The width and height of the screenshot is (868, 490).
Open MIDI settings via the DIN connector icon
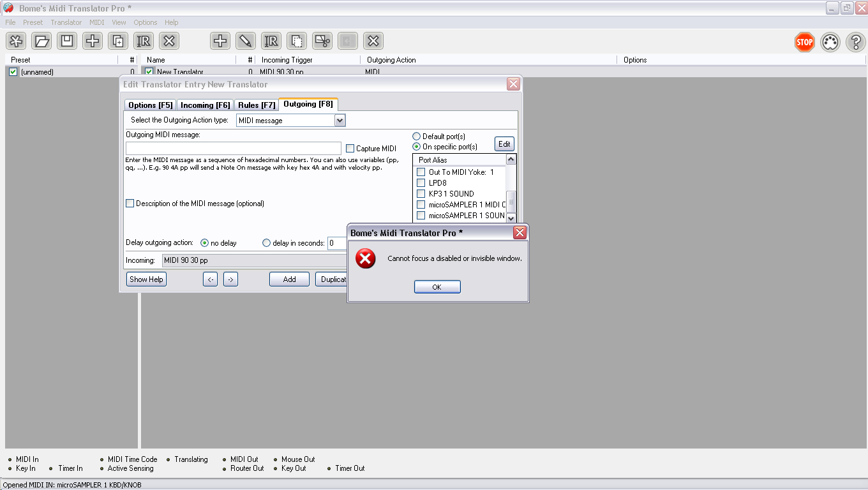click(x=830, y=43)
